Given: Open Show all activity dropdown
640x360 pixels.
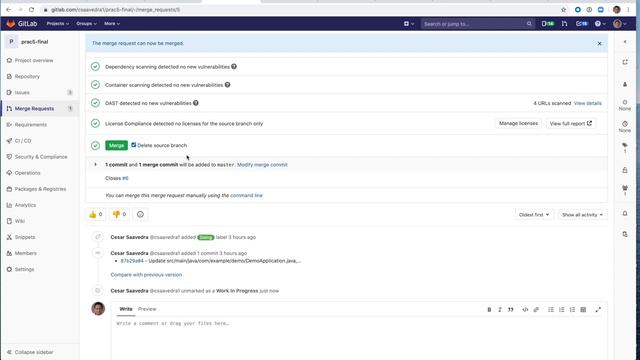Looking at the screenshot, I should 582,215.
